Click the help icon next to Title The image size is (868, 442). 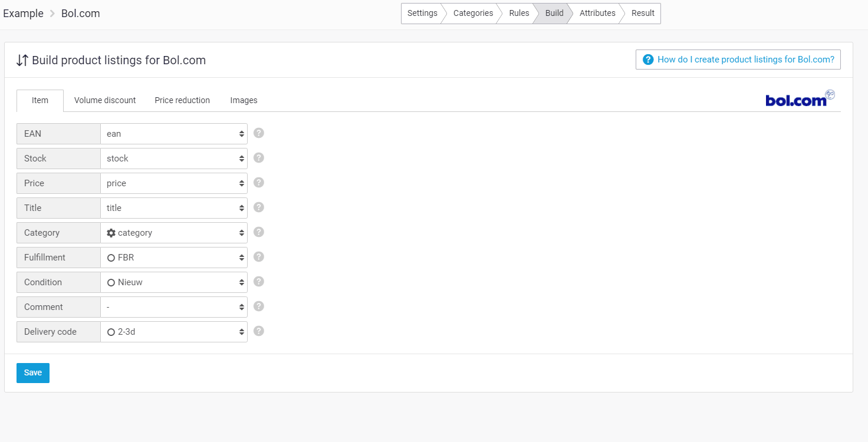[x=259, y=207]
